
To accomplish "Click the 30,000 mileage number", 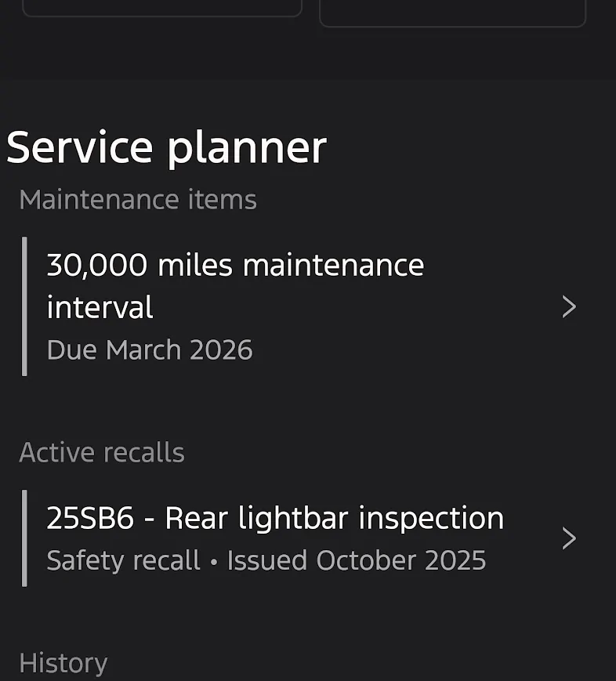I will click(x=96, y=266).
